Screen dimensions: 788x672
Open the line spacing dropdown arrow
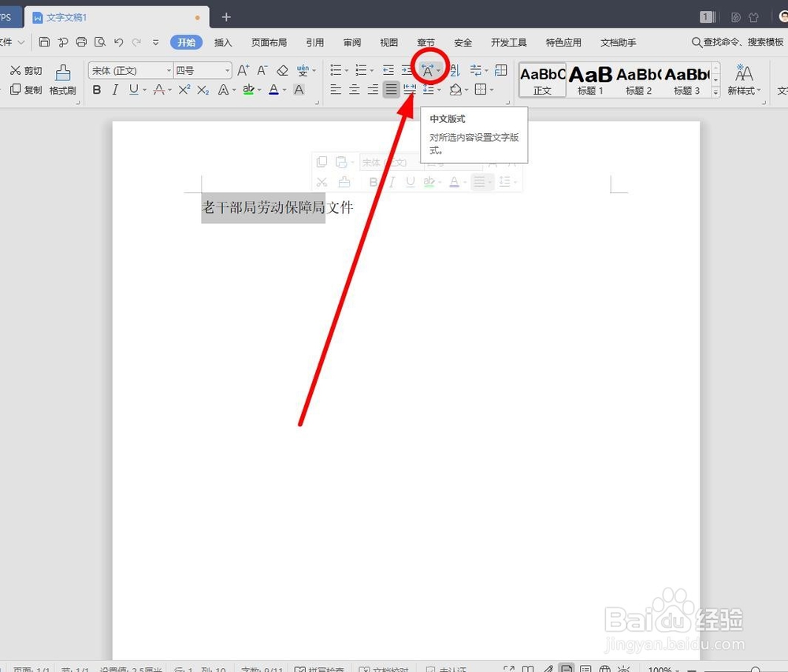click(439, 90)
